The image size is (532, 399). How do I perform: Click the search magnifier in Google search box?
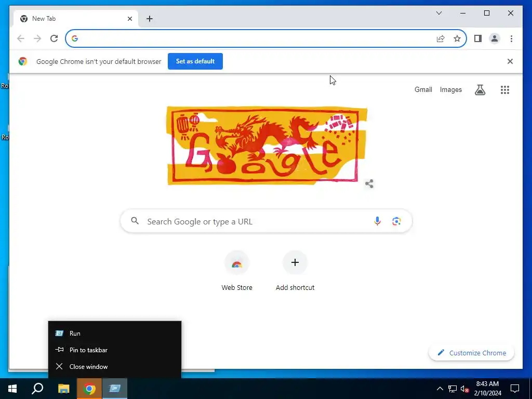[135, 221]
